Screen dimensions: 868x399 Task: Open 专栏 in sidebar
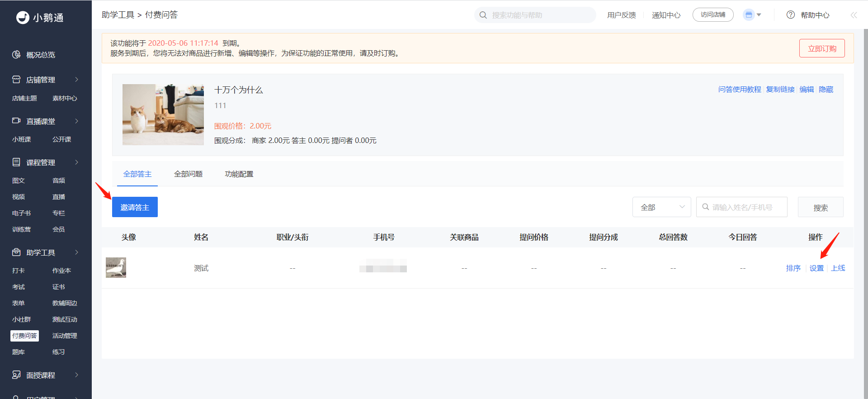click(58, 213)
